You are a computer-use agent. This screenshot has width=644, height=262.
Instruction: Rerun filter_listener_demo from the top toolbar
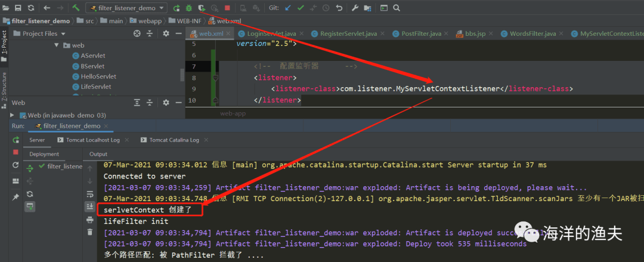[x=177, y=8]
